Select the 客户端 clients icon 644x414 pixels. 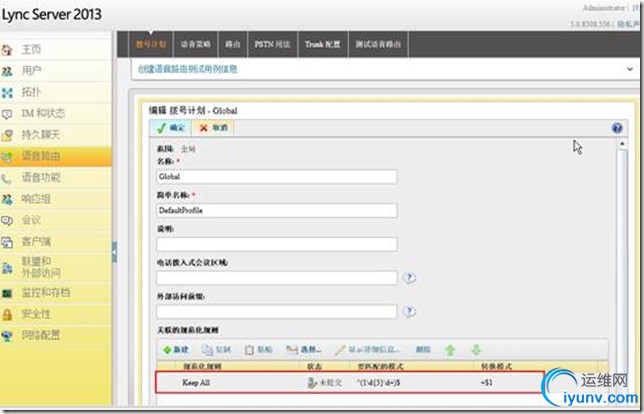[x=7, y=242]
